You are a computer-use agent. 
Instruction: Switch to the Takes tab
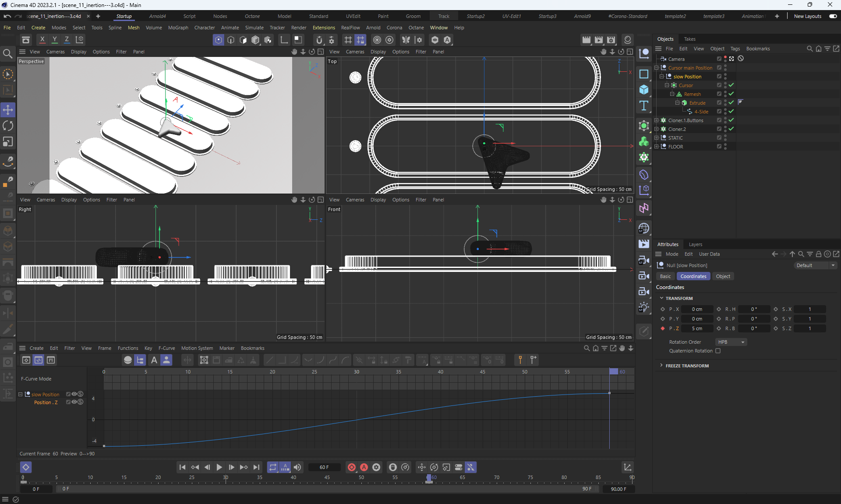pyautogui.click(x=689, y=39)
